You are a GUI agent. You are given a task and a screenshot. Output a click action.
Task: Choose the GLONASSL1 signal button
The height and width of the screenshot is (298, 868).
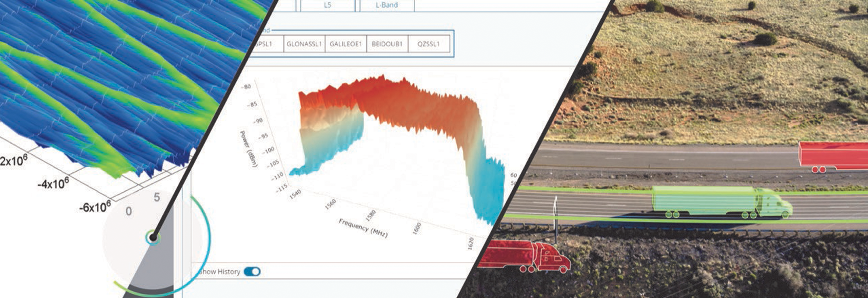click(x=304, y=44)
